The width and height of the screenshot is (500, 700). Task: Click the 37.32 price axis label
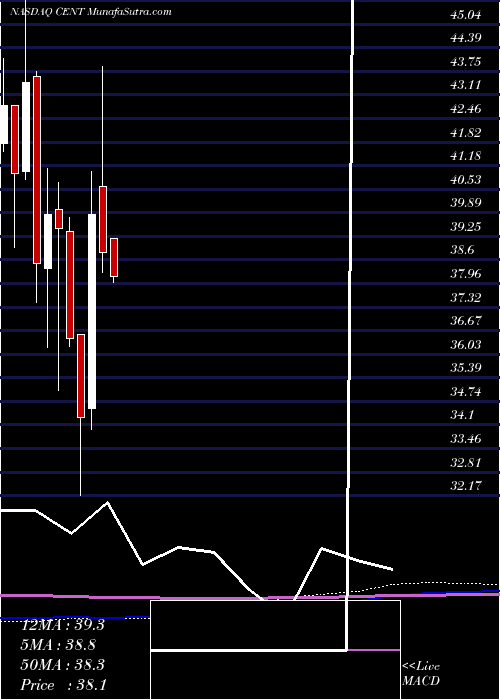click(466, 297)
